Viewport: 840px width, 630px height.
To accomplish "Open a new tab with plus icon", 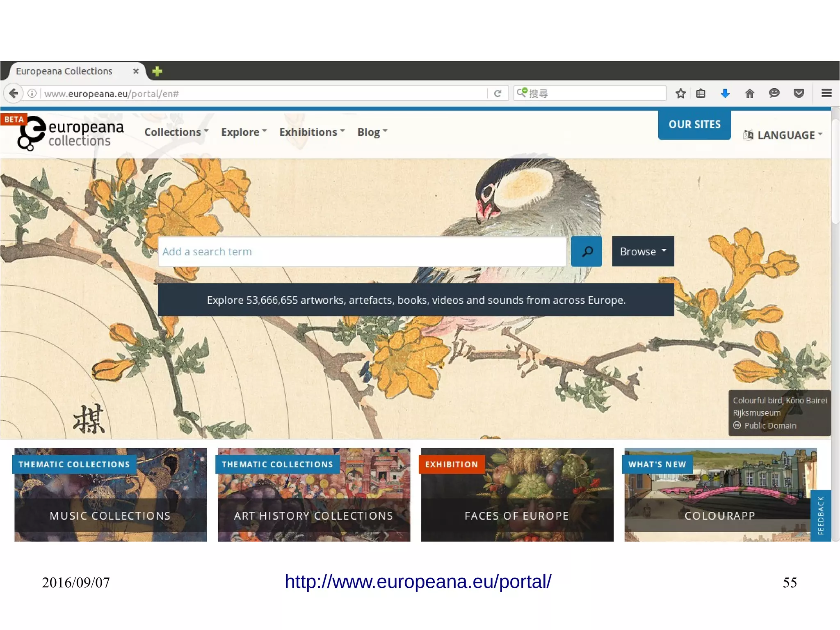I will pyautogui.click(x=157, y=71).
